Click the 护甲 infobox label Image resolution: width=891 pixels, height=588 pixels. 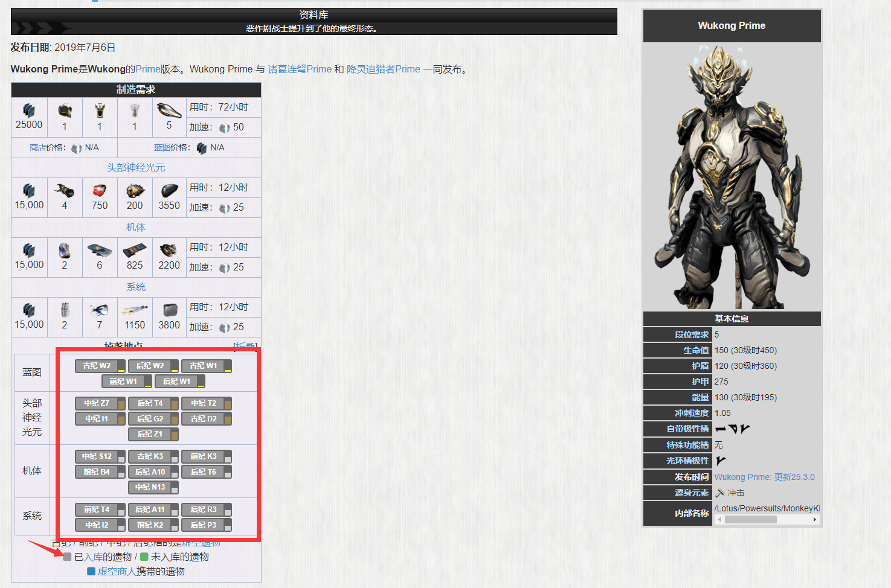[700, 382]
